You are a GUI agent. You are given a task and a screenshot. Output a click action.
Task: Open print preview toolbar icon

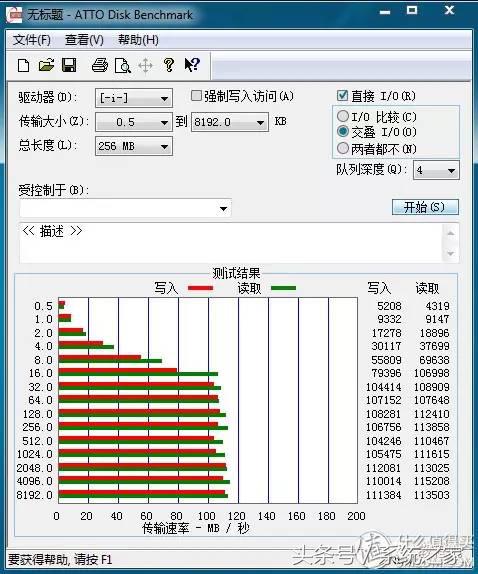pos(123,66)
